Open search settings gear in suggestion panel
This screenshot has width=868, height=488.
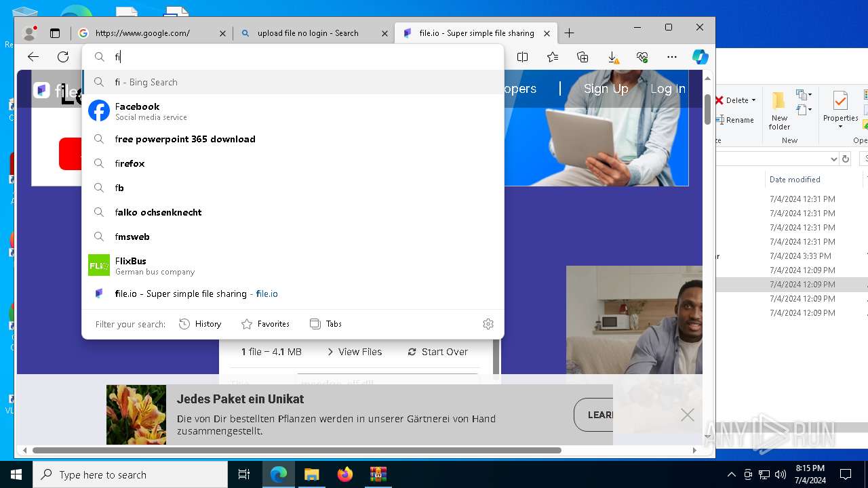[x=488, y=324]
